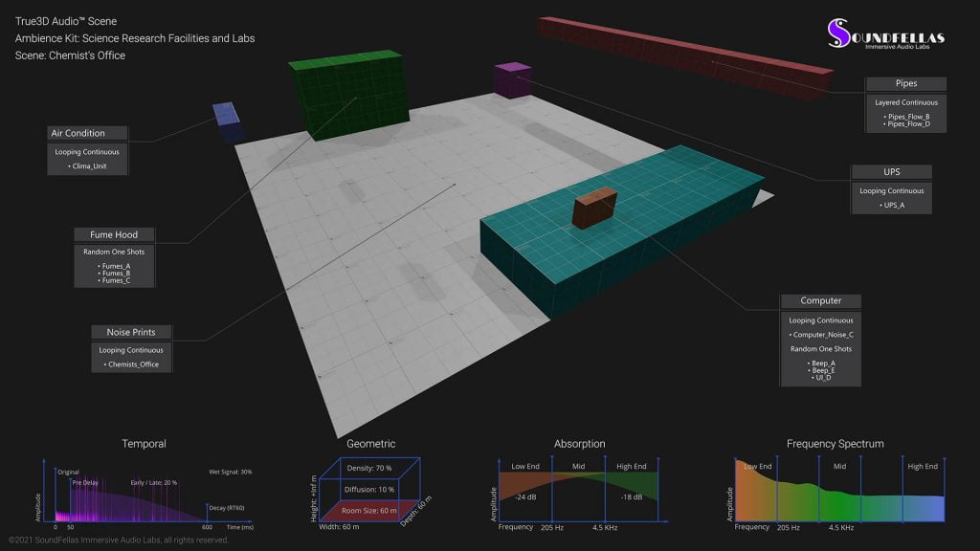Expand the UPS panel

click(891, 172)
